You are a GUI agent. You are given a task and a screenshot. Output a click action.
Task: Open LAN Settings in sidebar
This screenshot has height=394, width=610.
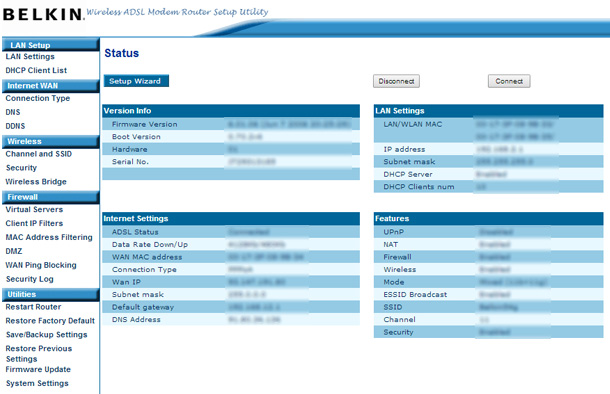point(30,57)
